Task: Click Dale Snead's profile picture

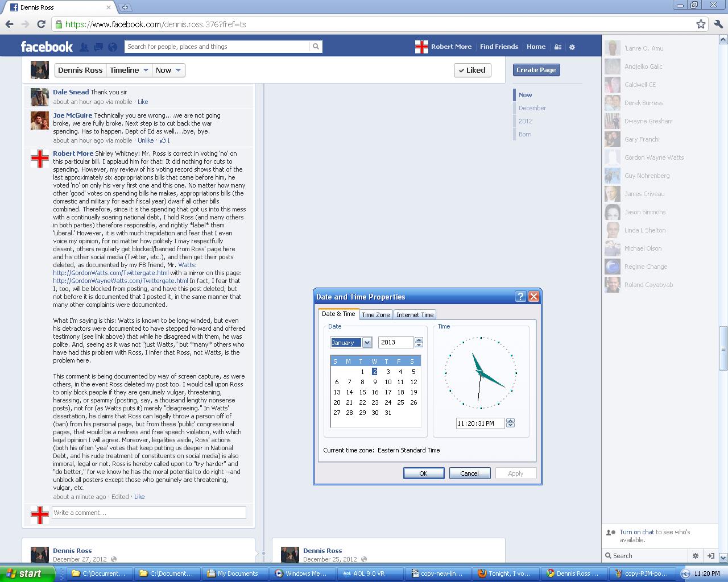Action: [39, 97]
